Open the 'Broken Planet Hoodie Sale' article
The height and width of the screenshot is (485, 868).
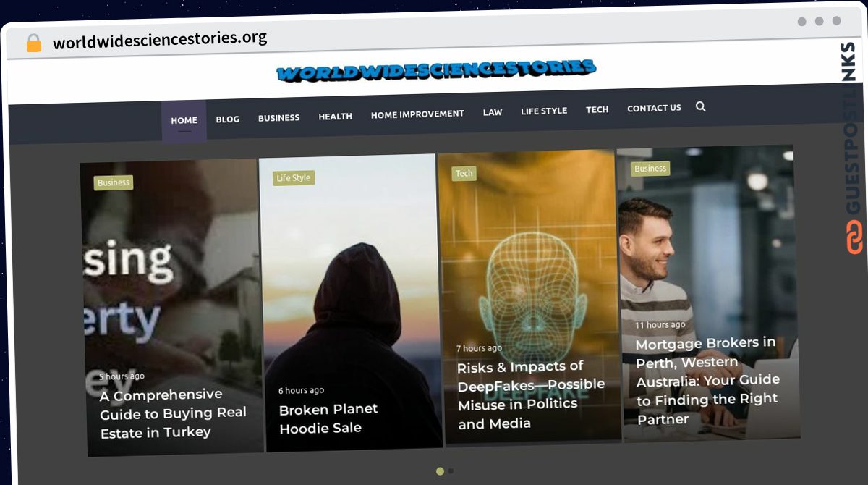(x=328, y=418)
